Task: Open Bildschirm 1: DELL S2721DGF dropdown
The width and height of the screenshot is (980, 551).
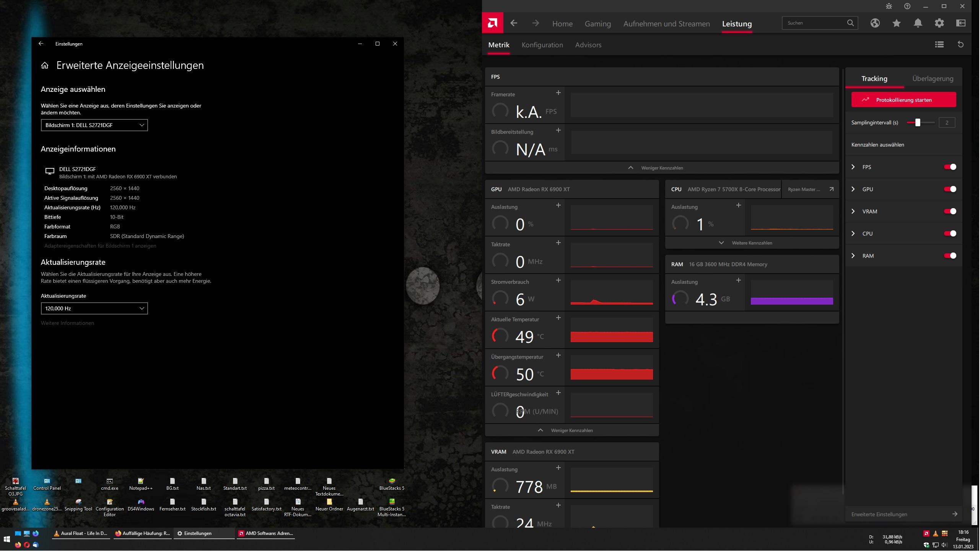Action: pos(94,125)
